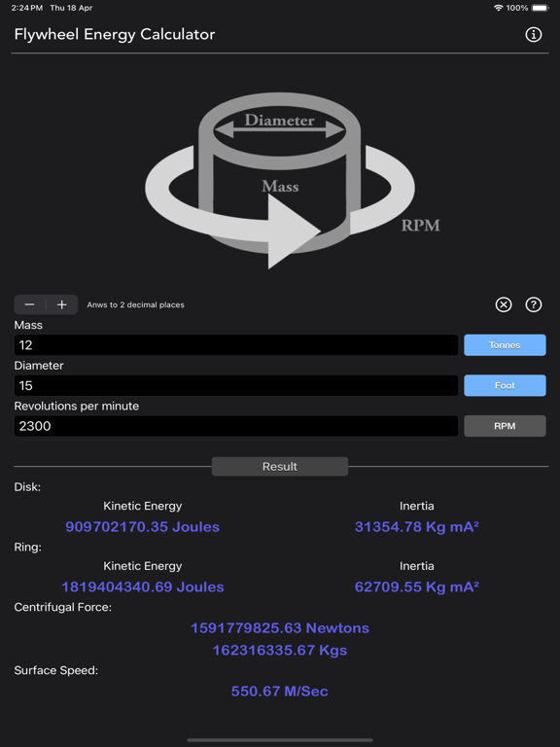Change diameter unit using Foot button
Image resolution: width=560 pixels, height=747 pixels.
(x=505, y=385)
